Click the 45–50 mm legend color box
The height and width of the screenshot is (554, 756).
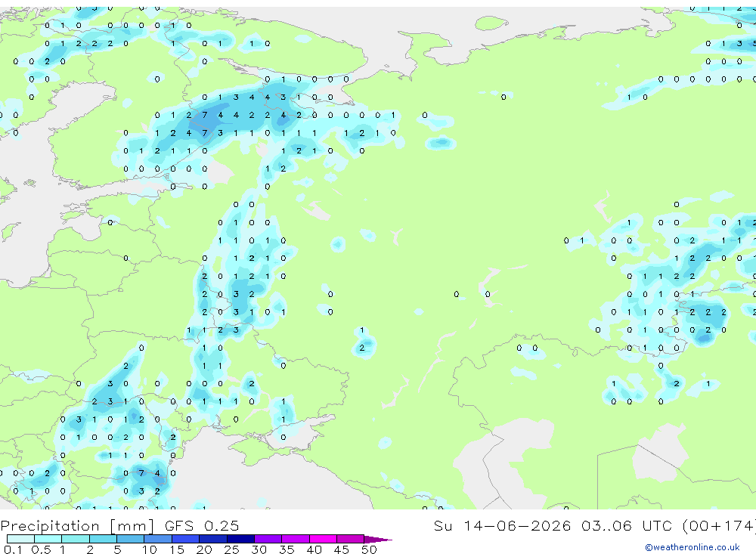pos(351,539)
